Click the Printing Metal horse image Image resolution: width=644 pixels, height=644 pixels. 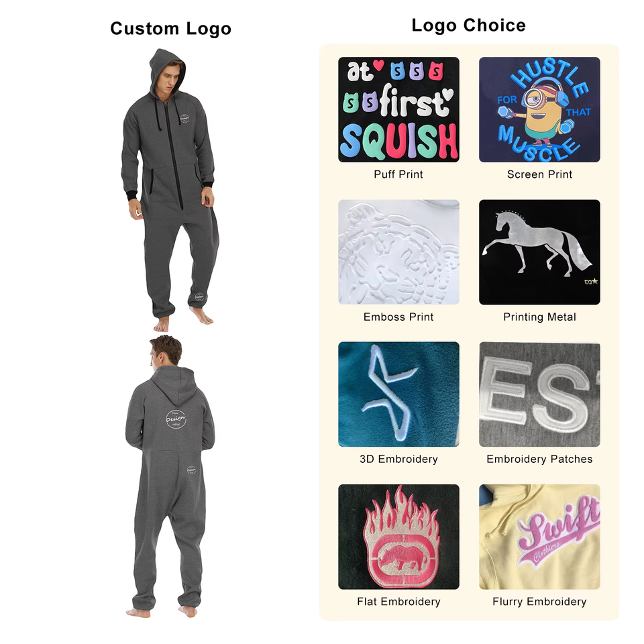click(x=539, y=252)
